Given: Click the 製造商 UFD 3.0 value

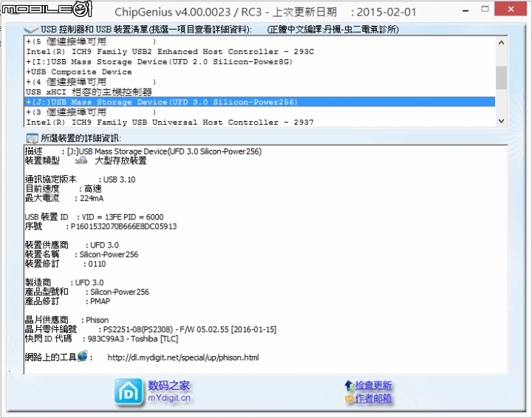Looking at the screenshot, I should click(89, 282).
